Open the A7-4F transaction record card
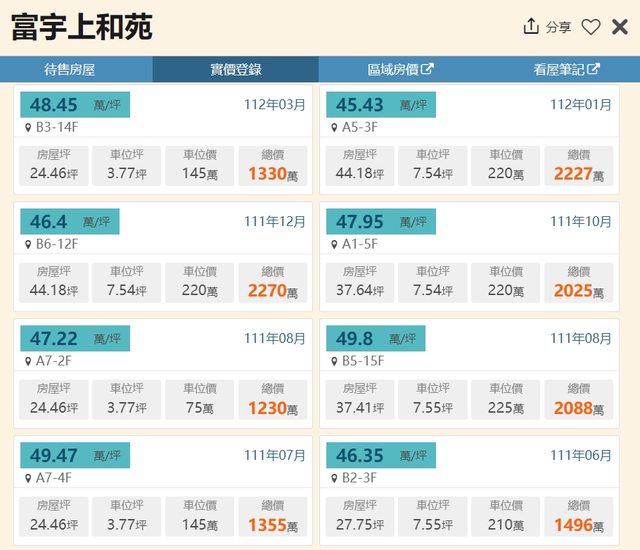 click(x=163, y=488)
